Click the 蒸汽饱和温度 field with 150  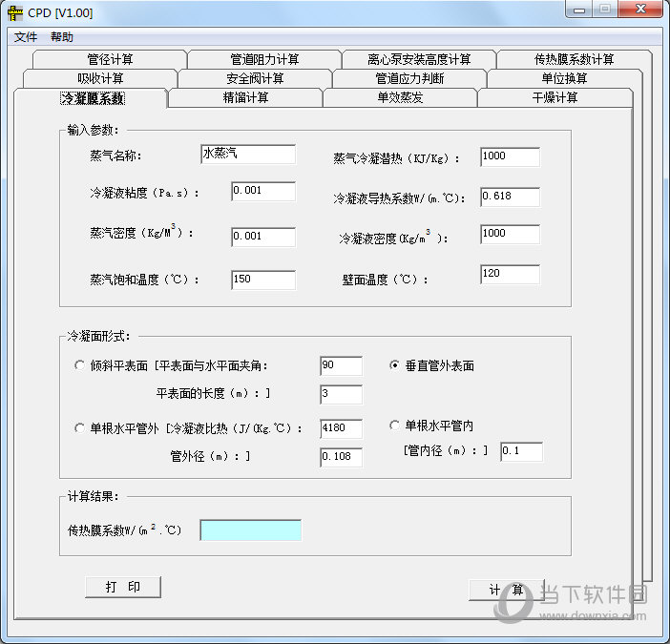pyautogui.click(x=263, y=280)
